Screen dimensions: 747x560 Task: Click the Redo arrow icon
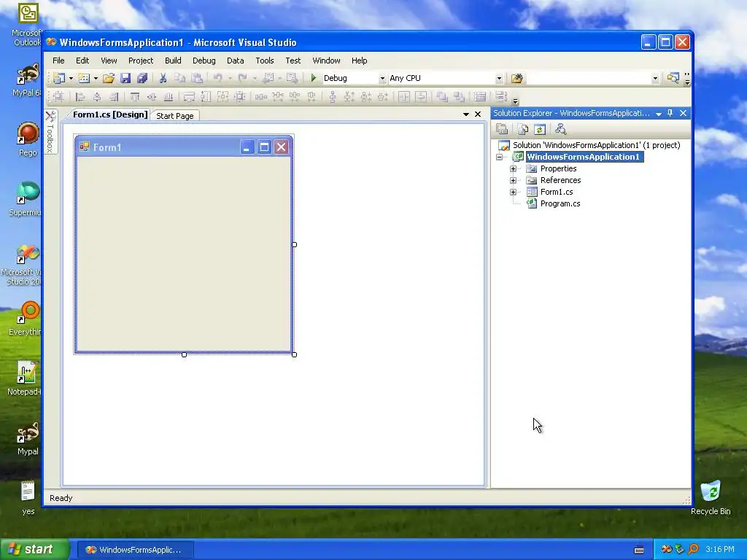pos(243,78)
